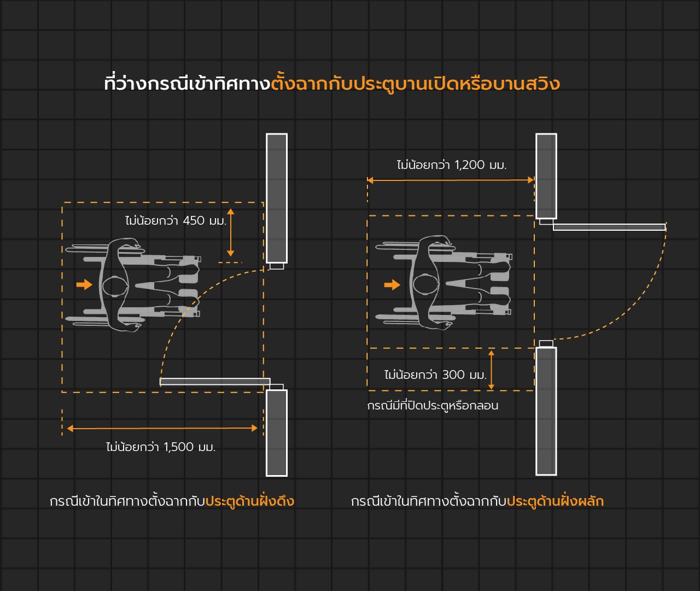This screenshot has width=700, height=591.
Task: Click the orange direction arrow in the push-side diagram
Action: tap(392, 285)
